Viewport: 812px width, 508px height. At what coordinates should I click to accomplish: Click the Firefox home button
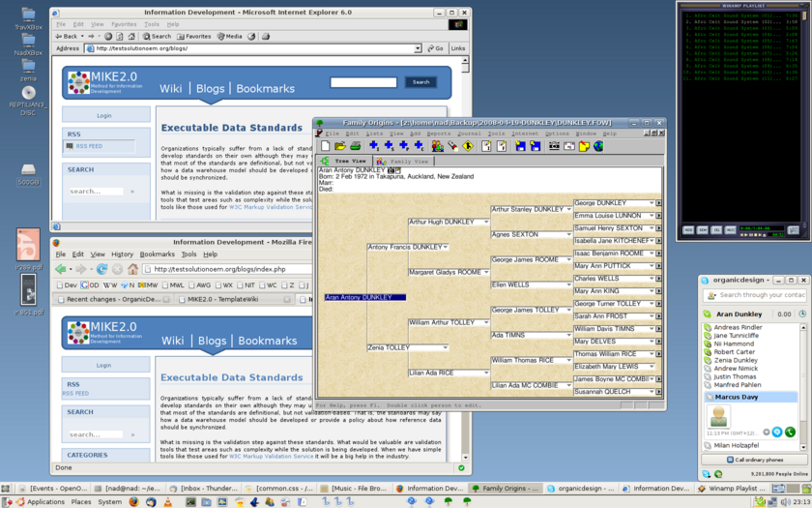[x=132, y=269]
